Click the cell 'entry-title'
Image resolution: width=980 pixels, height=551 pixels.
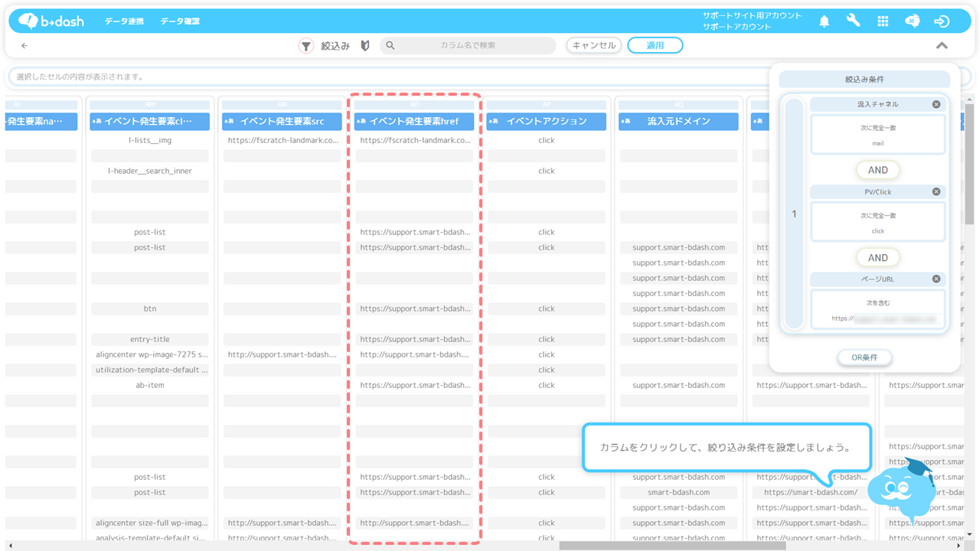pyautogui.click(x=149, y=339)
